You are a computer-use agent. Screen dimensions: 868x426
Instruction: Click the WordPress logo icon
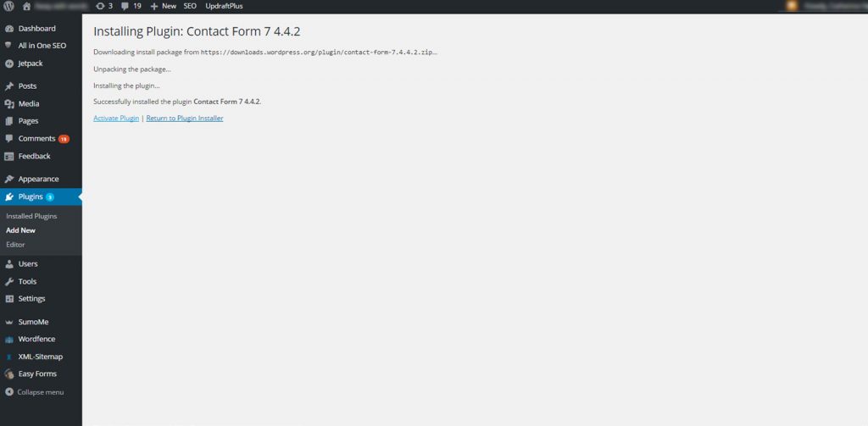(x=8, y=6)
